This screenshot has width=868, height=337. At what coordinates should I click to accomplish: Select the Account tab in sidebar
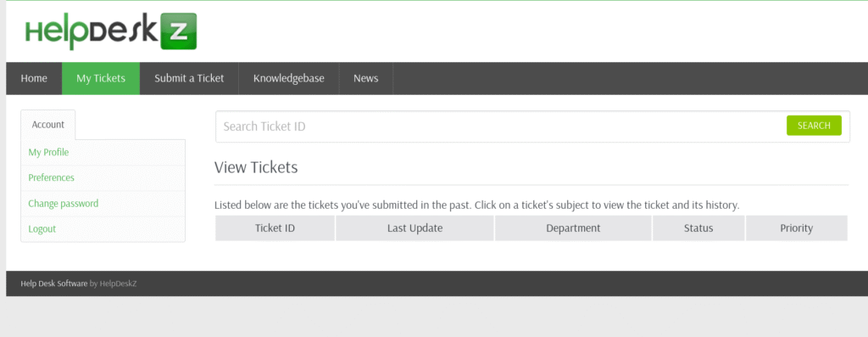pos(48,125)
